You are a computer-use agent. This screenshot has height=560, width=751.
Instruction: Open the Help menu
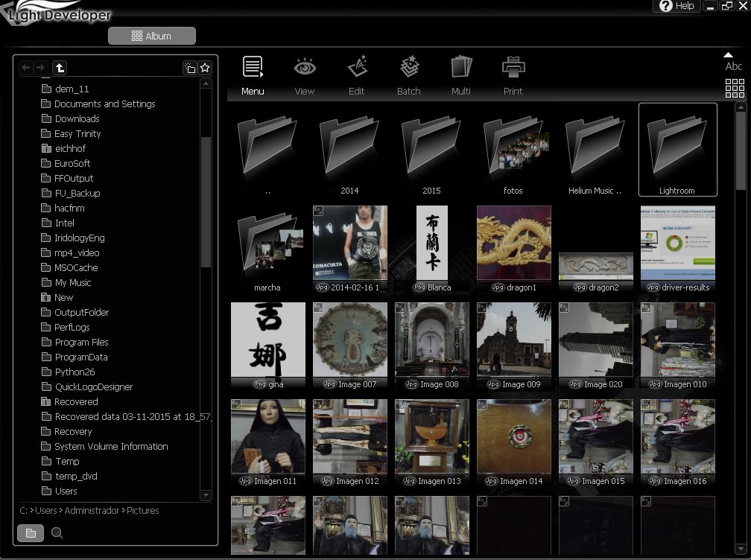coord(676,6)
